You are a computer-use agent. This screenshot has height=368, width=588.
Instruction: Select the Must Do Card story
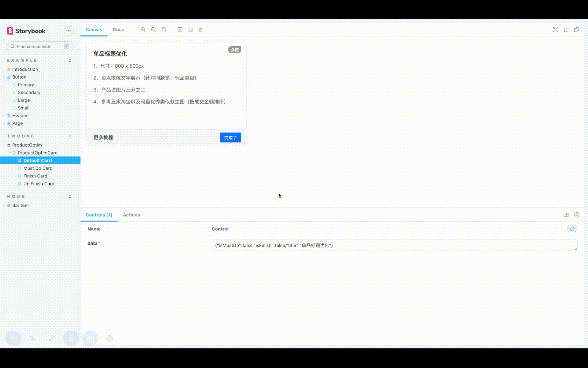pos(38,168)
